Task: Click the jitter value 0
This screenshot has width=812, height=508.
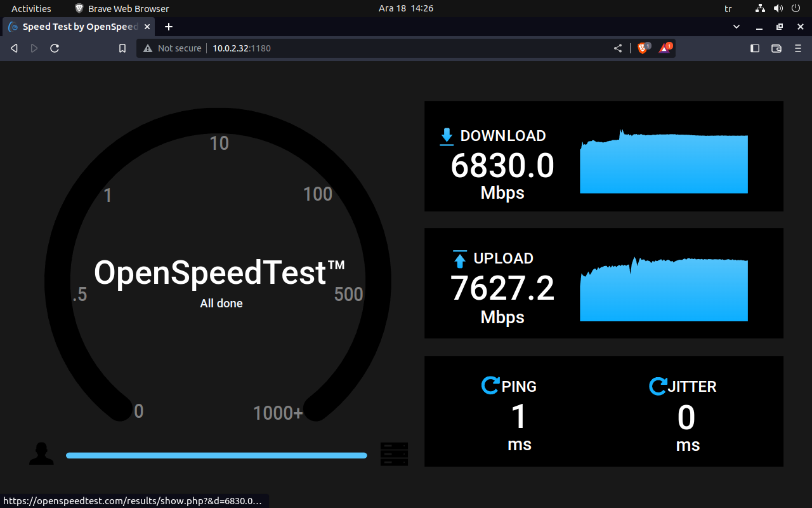Action: point(686,418)
